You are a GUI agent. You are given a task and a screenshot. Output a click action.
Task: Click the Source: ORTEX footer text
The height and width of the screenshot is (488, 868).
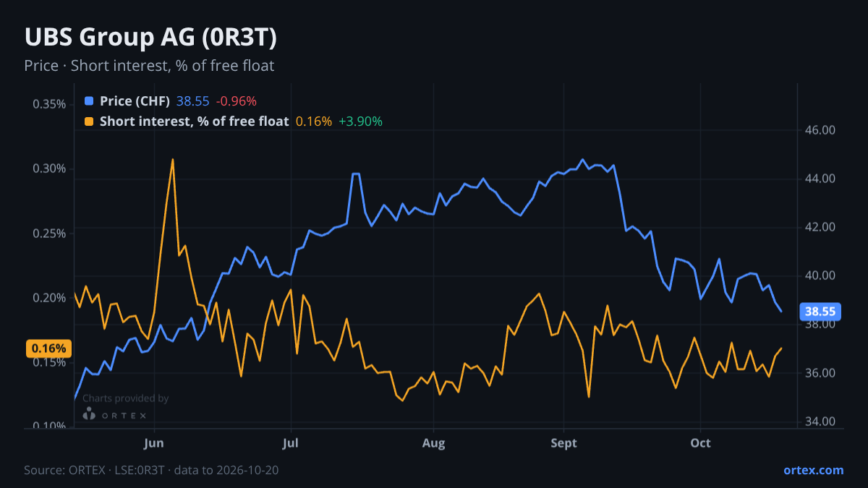tap(151, 470)
